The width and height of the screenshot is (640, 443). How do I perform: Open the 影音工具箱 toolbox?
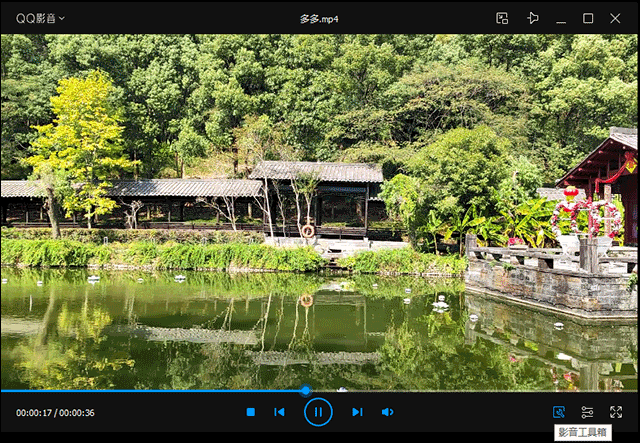click(x=559, y=412)
